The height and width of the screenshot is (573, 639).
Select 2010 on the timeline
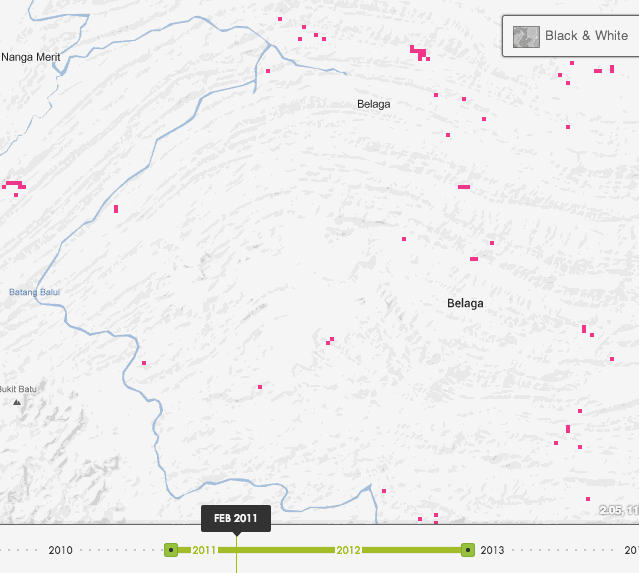coord(60,550)
